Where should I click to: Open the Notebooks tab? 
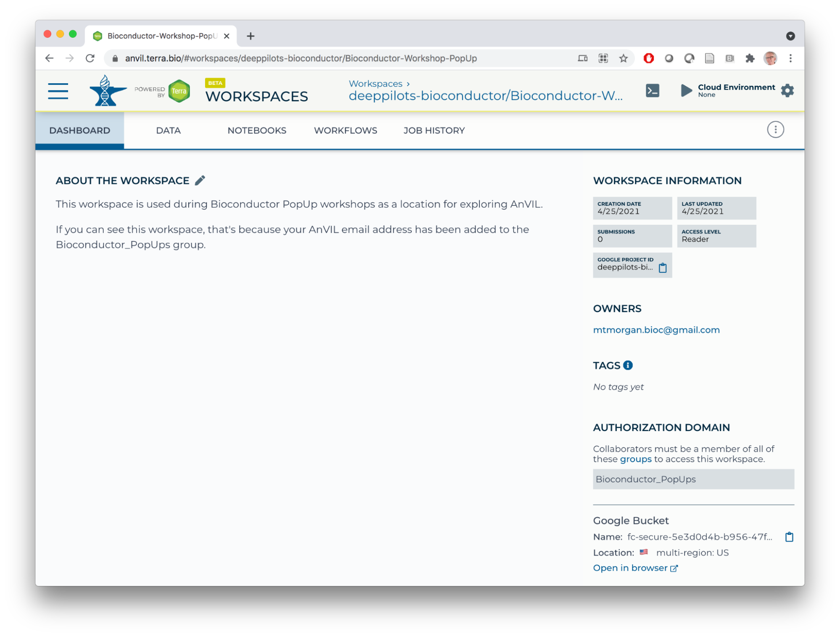click(257, 130)
